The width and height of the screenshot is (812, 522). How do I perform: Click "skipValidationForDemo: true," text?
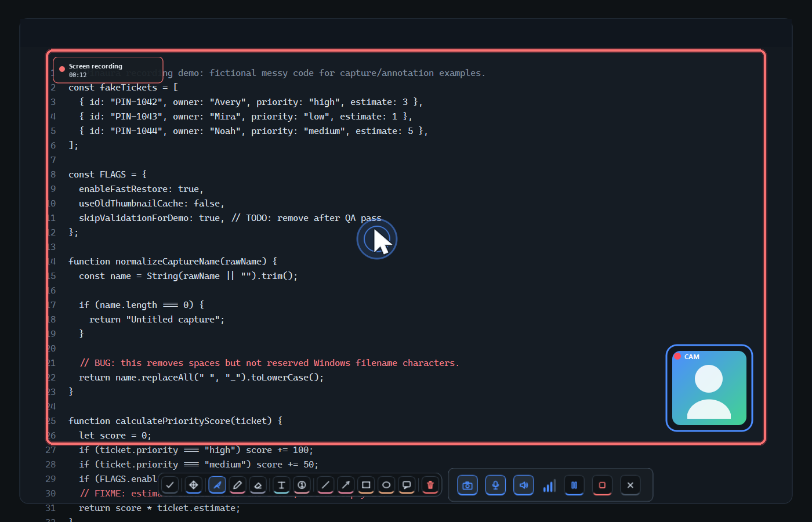click(x=151, y=218)
